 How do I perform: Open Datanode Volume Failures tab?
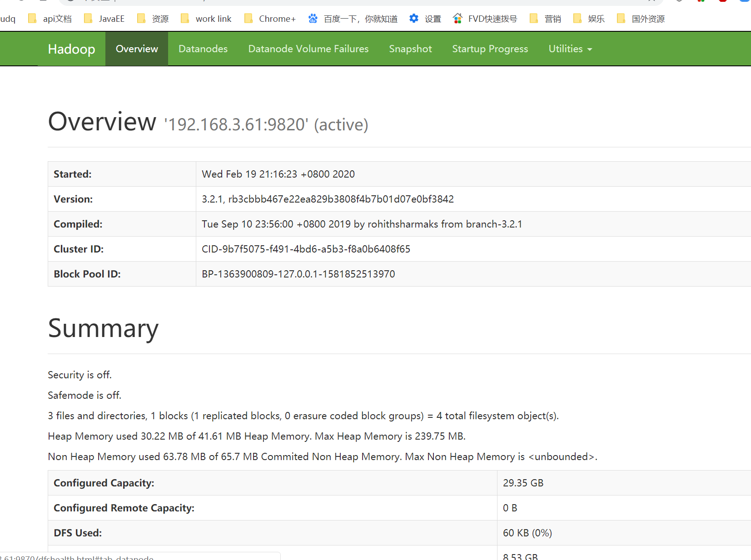308,49
